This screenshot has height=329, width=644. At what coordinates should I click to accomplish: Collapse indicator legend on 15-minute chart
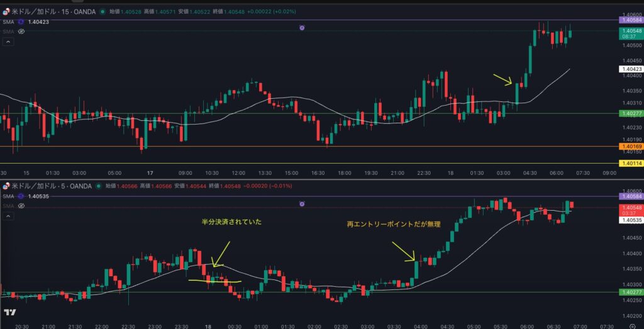pos(8,42)
